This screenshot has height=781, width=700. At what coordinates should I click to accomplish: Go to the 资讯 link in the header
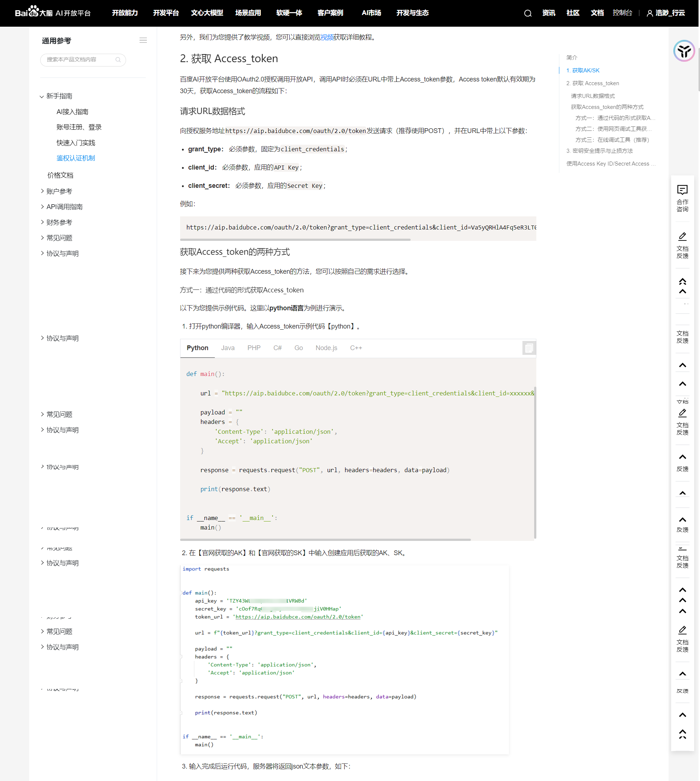pyautogui.click(x=548, y=13)
